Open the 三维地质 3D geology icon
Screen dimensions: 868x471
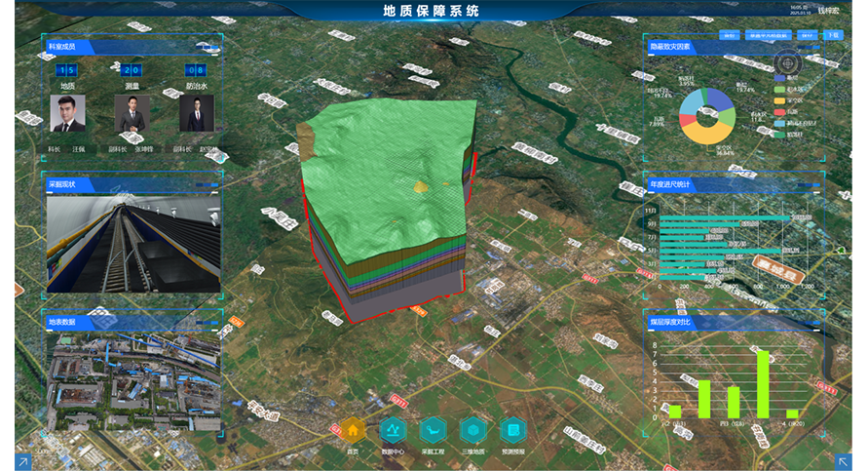472,430
